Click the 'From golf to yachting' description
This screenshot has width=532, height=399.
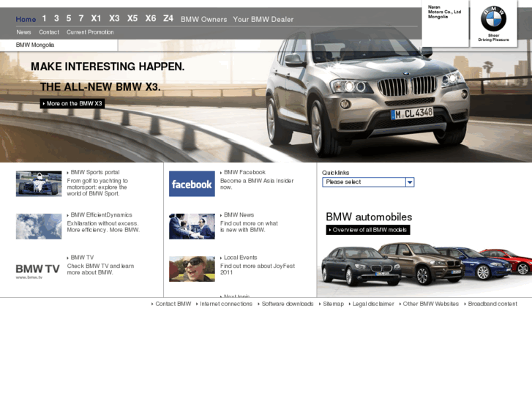pyautogui.click(x=97, y=187)
